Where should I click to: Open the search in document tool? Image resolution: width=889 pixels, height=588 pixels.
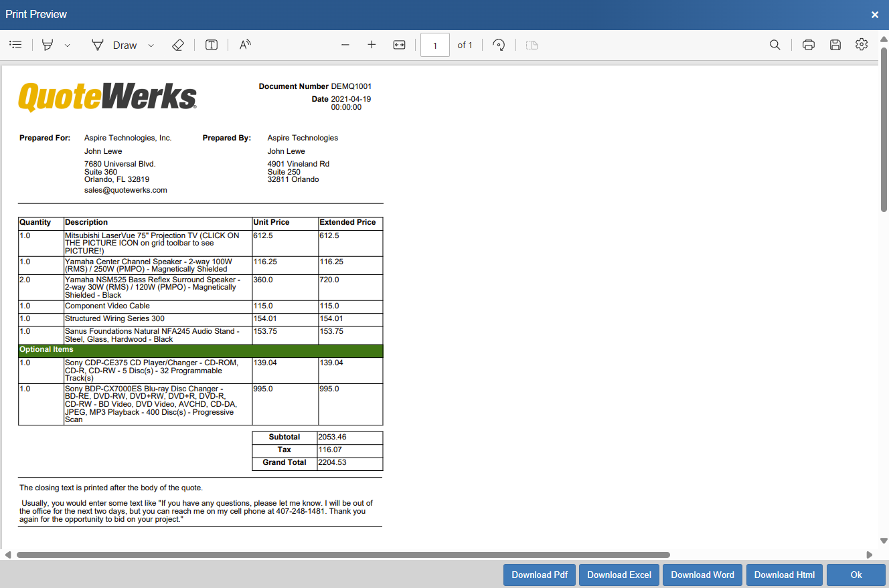click(x=775, y=45)
